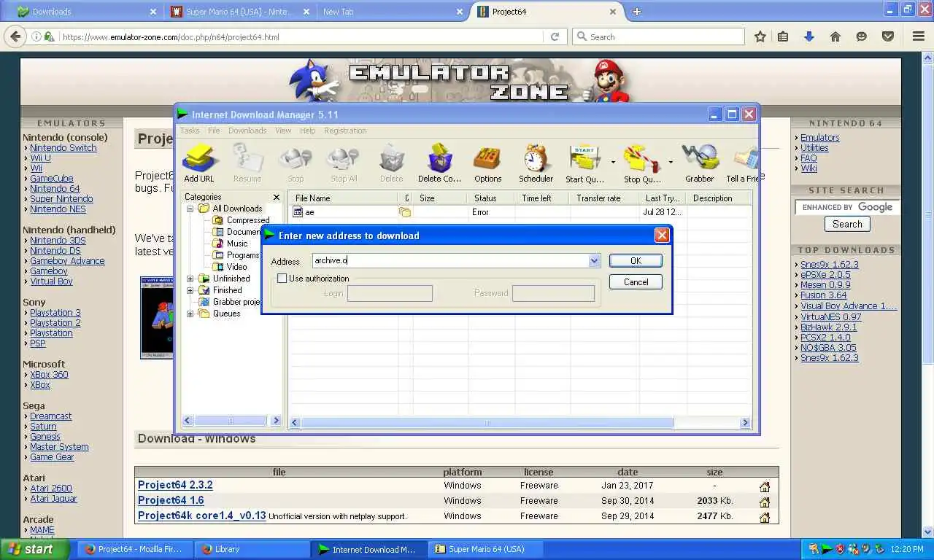Click the Stop Queue toolbar icon
This screenshot has width=934, height=560.
(x=642, y=163)
